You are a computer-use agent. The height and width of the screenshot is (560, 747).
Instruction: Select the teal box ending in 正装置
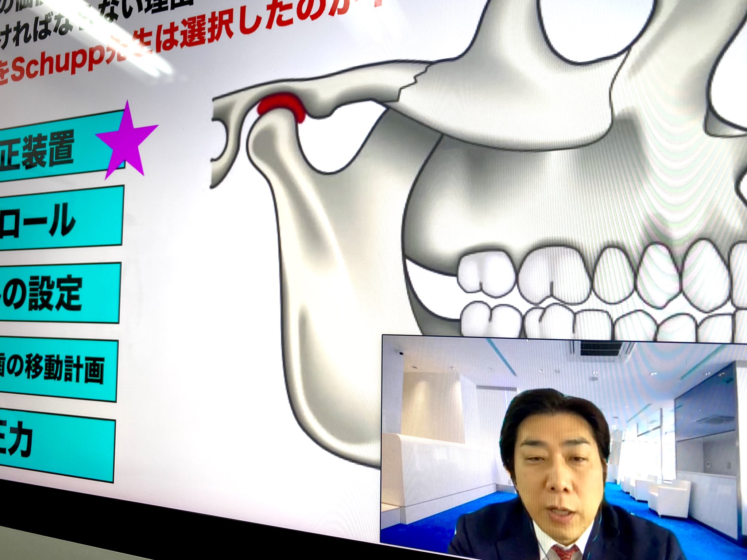click(x=47, y=149)
